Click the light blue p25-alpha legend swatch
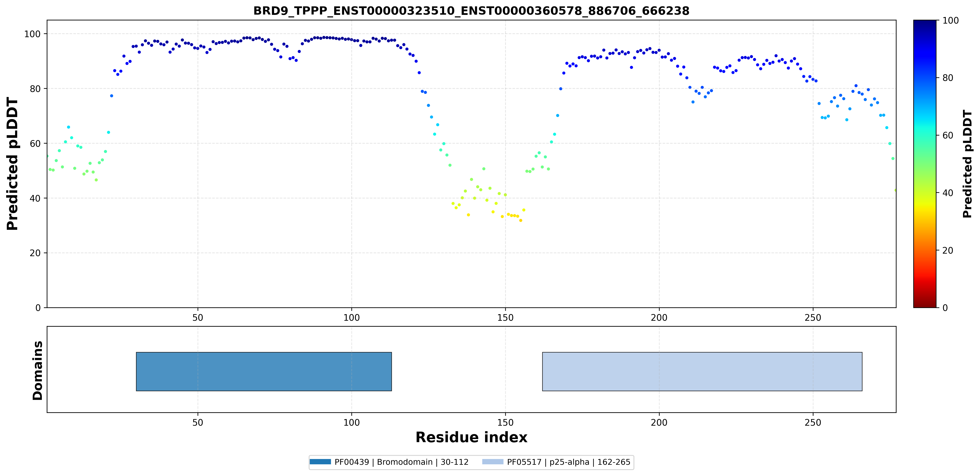980x476 pixels. point(493,462)
